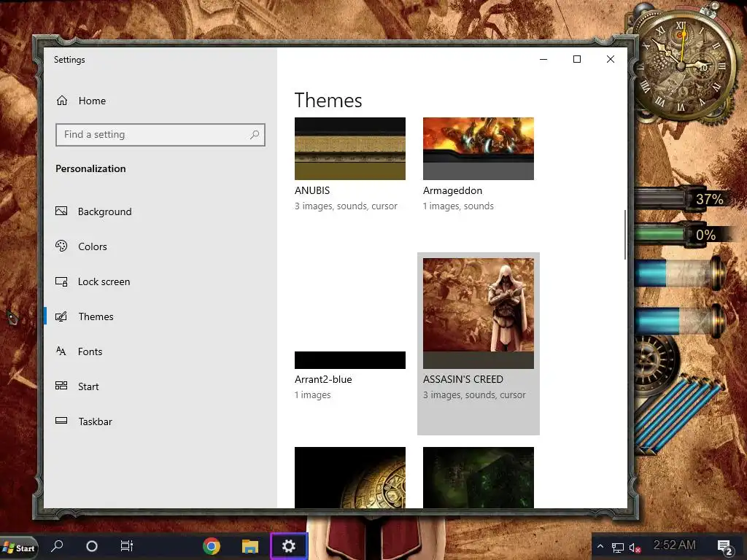Click the muted volume tray icon
The height and width of the screenshot is (560, 747).
[x=635, y=548]
